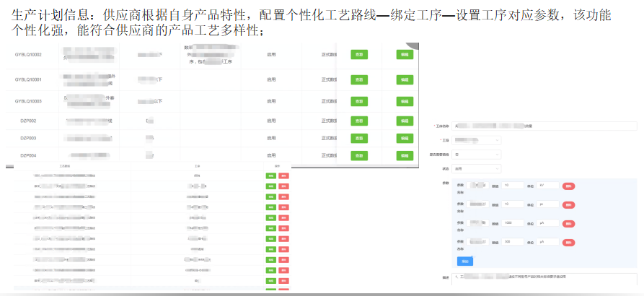
Task: Edit the GYBLQ10003 process route
Action: click(405, 101)
